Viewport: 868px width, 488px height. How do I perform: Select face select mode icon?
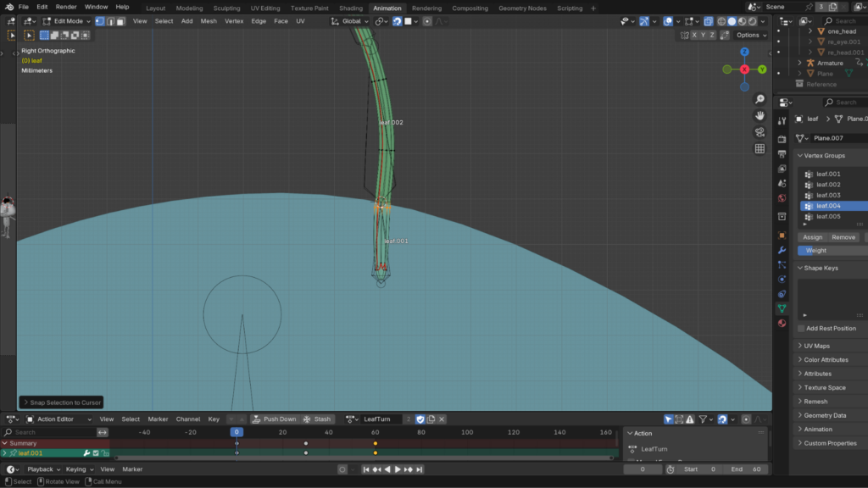click(x=120, y=21)
